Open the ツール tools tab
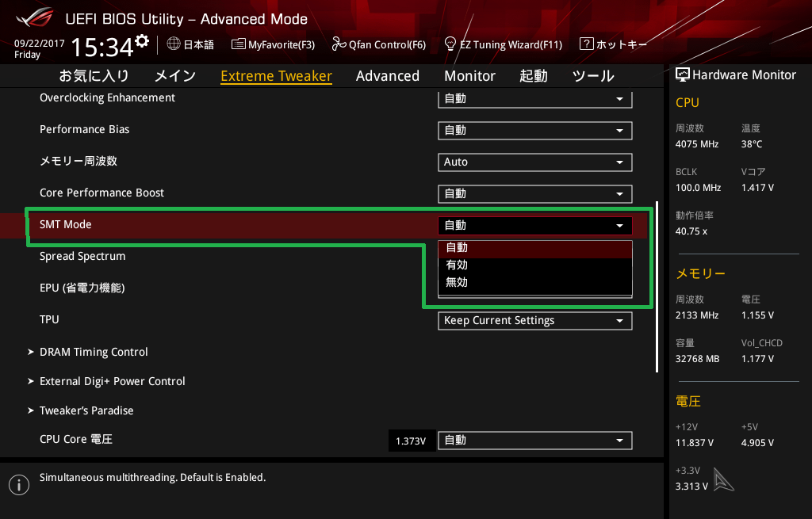Image resolution: width=812 pixels, height=519 pixels. [593, 75]
